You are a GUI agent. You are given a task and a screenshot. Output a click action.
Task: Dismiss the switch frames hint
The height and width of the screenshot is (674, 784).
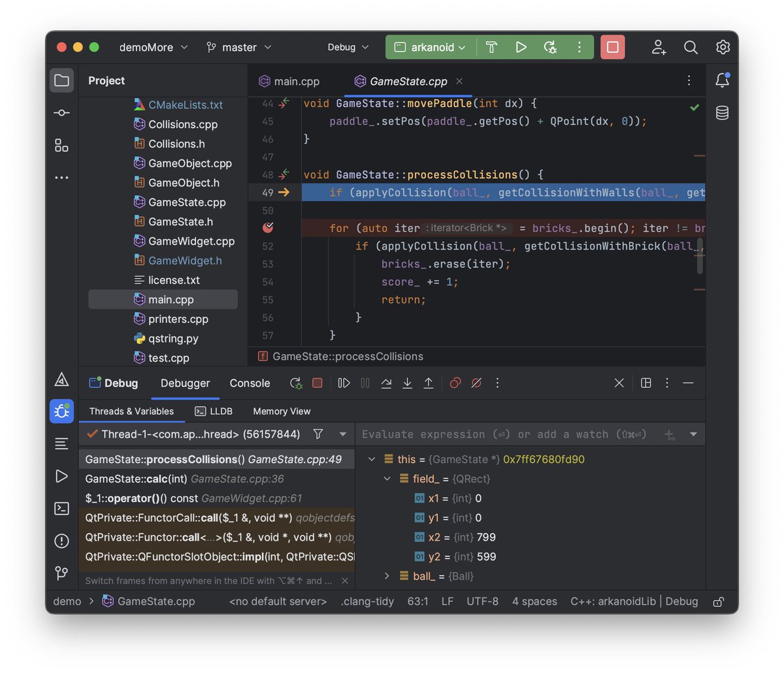tap(345, 581)
